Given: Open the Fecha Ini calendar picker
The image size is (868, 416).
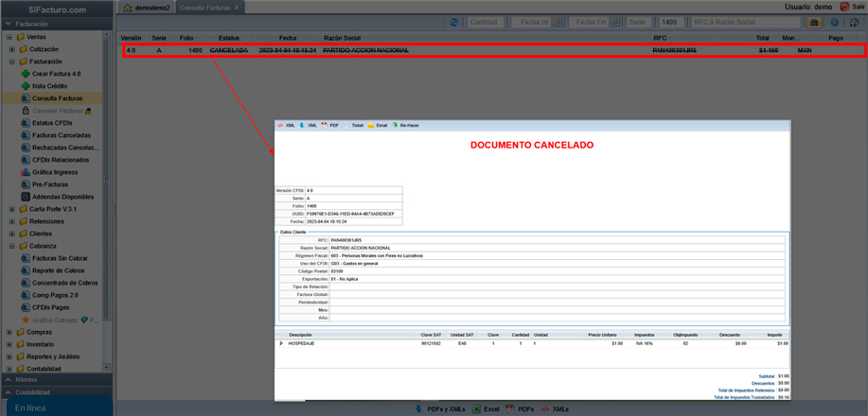Looking at the screenshot, I should coord(558,22).
